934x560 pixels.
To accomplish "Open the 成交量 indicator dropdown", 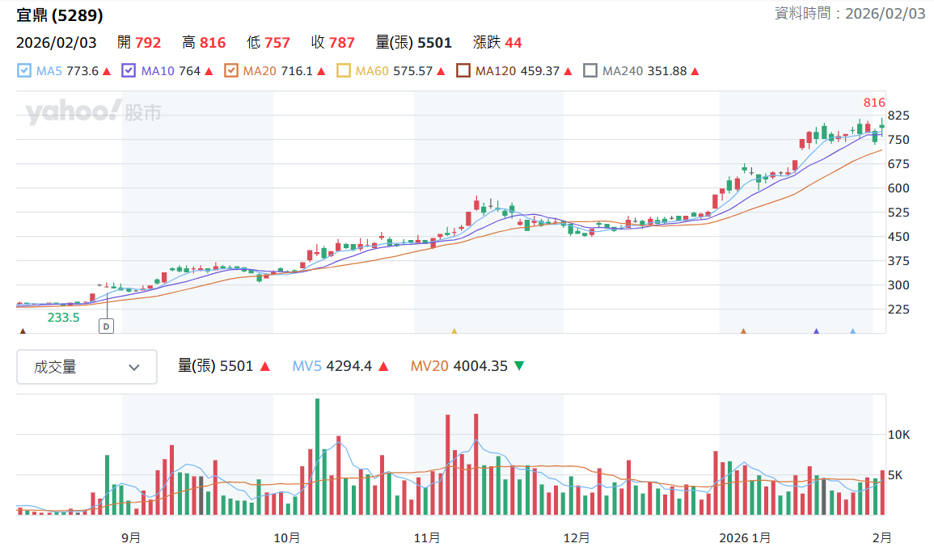I will point(87,367).
